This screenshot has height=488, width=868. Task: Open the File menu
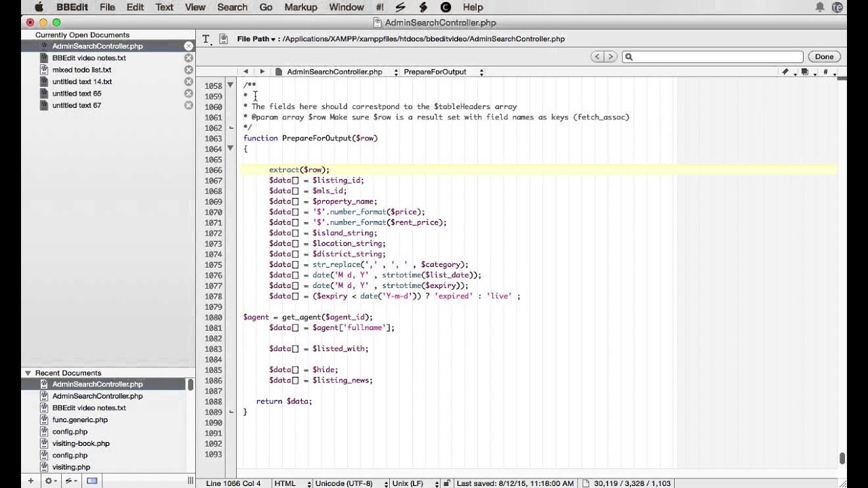click(107, 7)
